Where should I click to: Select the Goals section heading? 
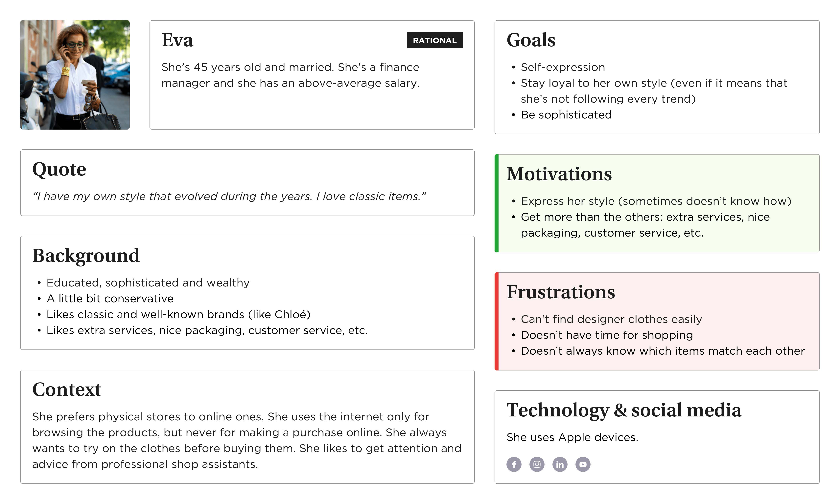coord(531,40)
